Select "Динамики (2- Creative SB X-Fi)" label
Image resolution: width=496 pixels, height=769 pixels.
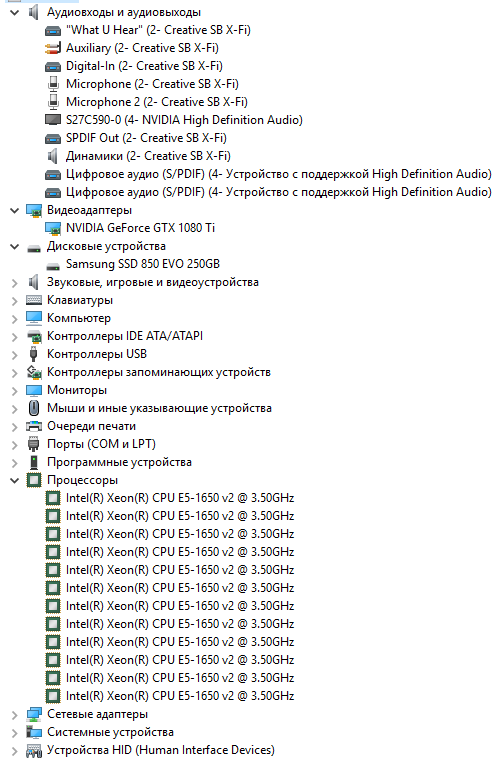pos(148,156)
